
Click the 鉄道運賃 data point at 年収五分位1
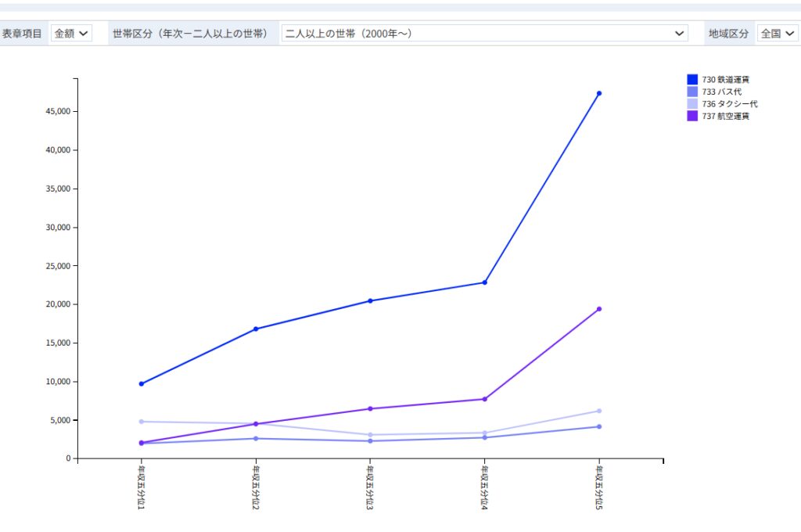pyautogui.click(x=142, y=384)
